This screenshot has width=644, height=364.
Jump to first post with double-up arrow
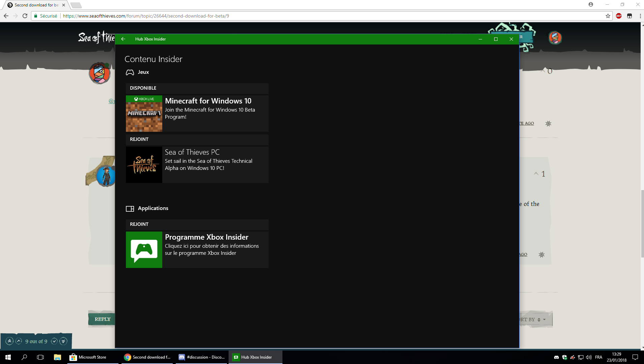[x=10, y=341]
